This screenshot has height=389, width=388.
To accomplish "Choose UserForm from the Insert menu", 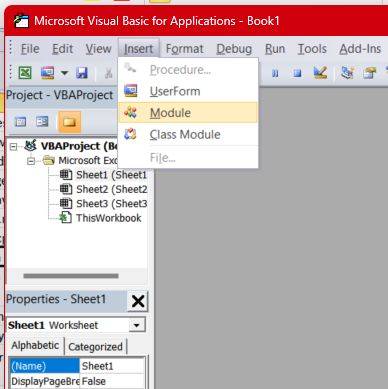I will [188, 91].
